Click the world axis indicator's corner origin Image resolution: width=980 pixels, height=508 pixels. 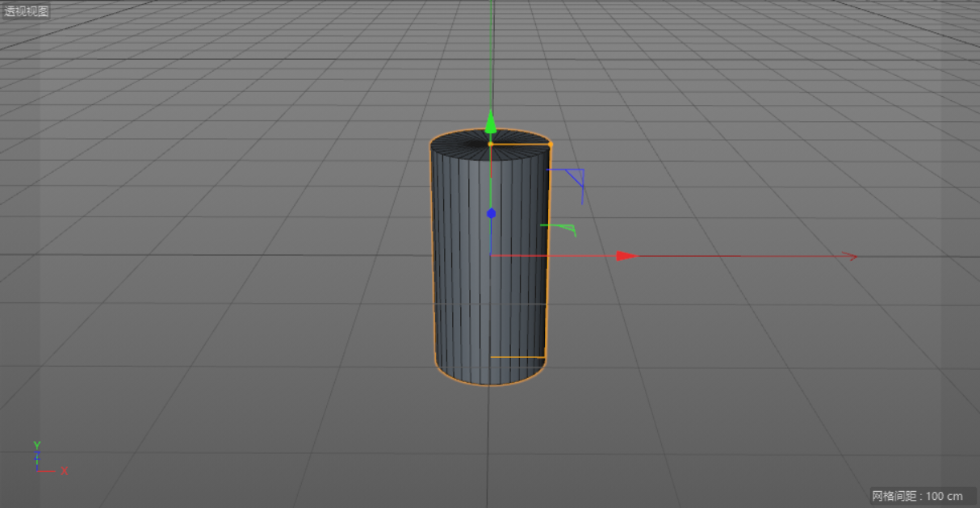[x=37, y=469]
